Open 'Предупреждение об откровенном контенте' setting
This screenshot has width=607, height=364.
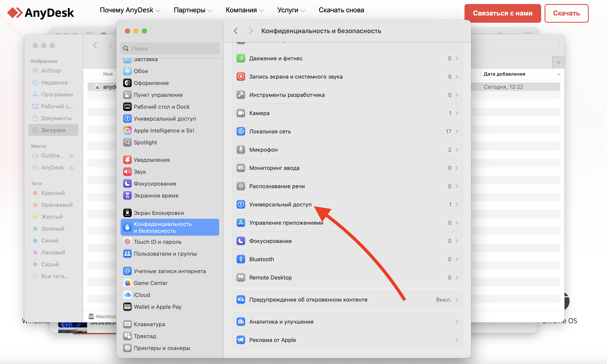click(x=347, y=299)
